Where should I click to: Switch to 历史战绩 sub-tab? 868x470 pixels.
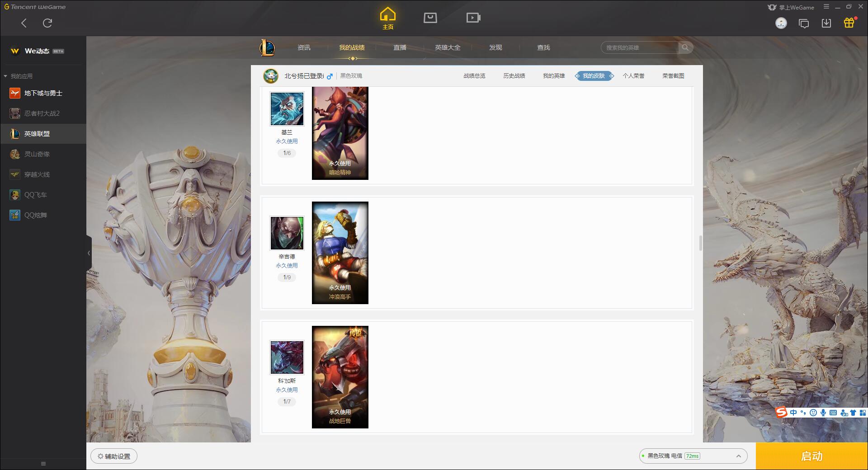click(514, 76)
